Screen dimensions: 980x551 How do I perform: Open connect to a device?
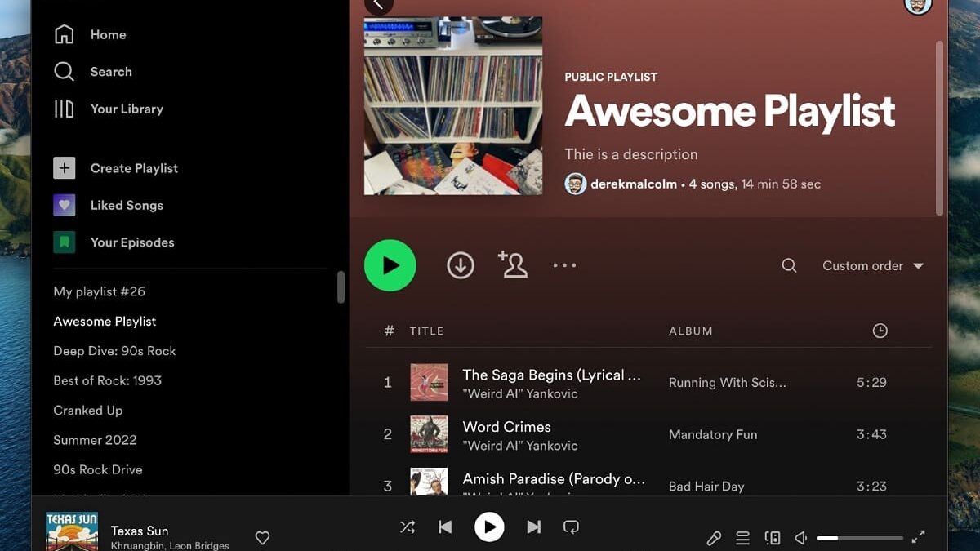click(x=772, y=538)
